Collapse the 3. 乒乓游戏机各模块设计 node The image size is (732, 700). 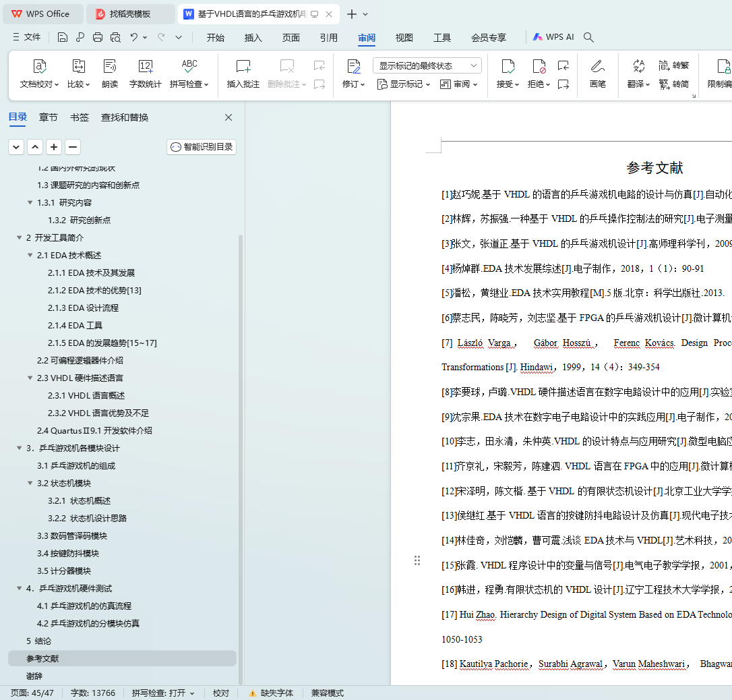click(19, 448)
